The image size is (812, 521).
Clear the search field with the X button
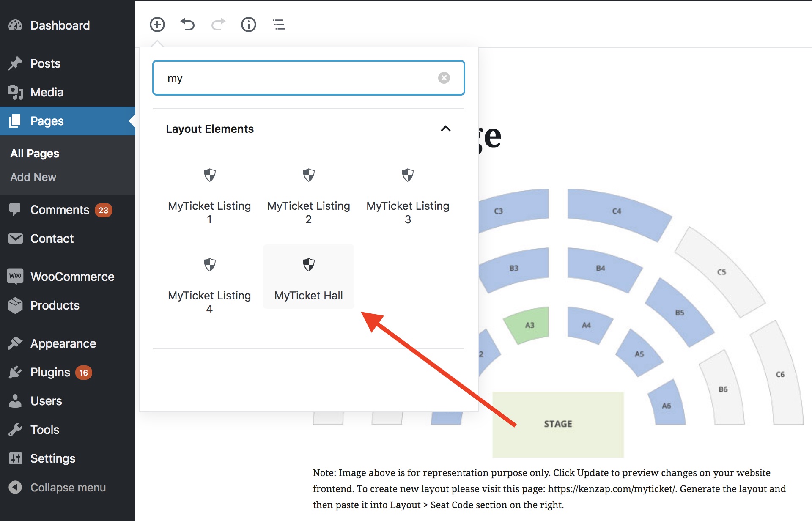tap(444, 78)
